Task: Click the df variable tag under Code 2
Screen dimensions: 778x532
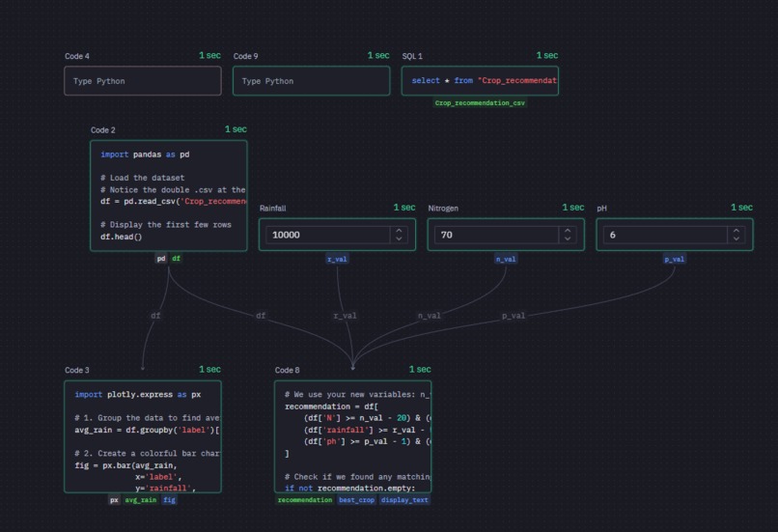Action: point(176,259)
